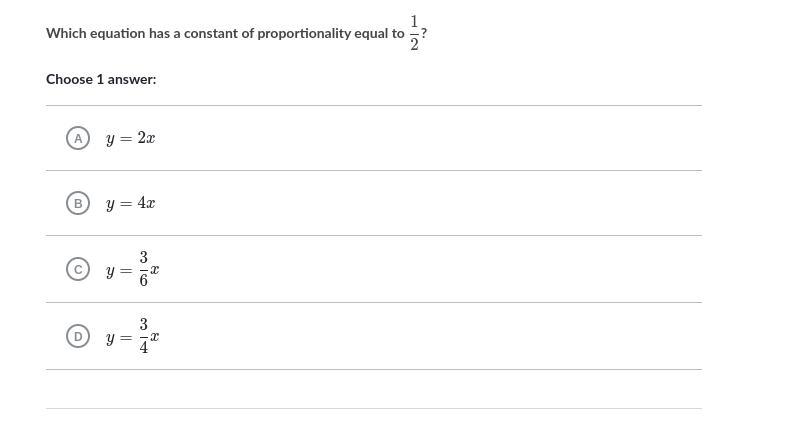Select radio button A
The height and width of the screenshot is (425, 805).
[x=78, y=137]
